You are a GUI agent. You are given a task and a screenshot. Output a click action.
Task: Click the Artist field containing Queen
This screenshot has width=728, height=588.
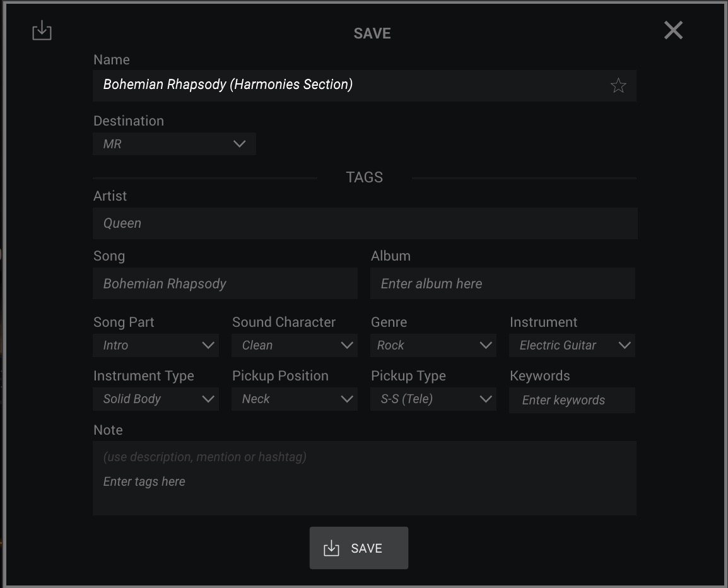[365, 223]
